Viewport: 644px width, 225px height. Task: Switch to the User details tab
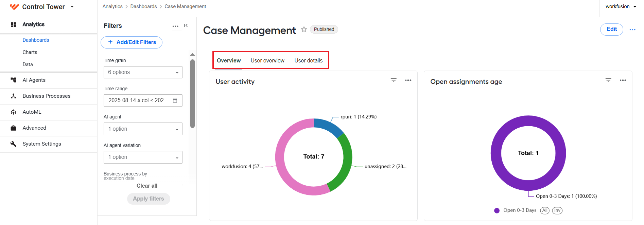309,60
